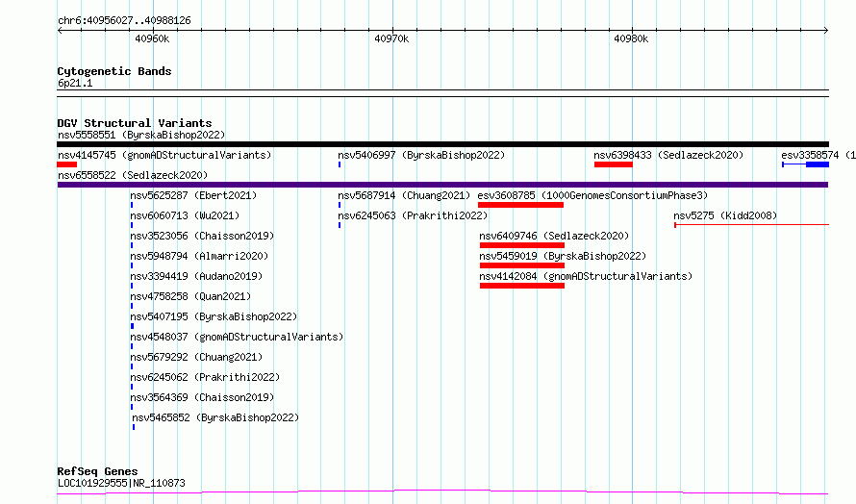Select the blue esv3358574 variant block
Screen dimensions: 856x504
tap(818, 164)
